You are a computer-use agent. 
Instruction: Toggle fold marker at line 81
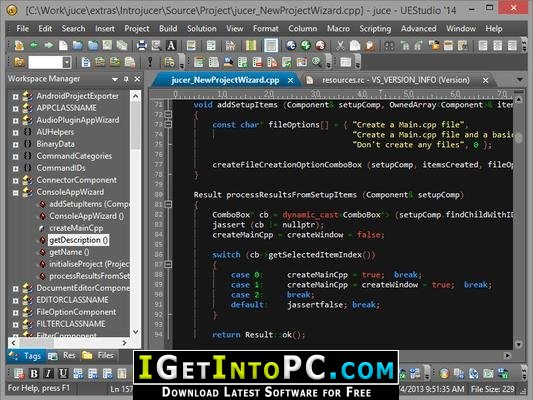168,204
